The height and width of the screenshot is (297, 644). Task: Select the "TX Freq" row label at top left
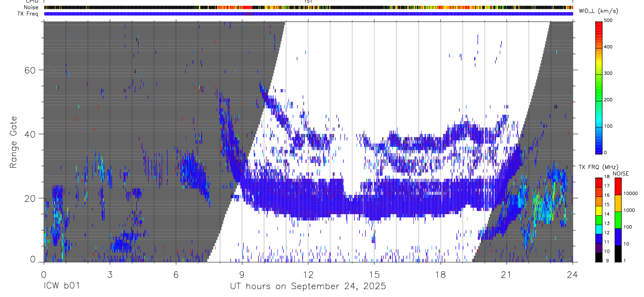click(28, 14)
